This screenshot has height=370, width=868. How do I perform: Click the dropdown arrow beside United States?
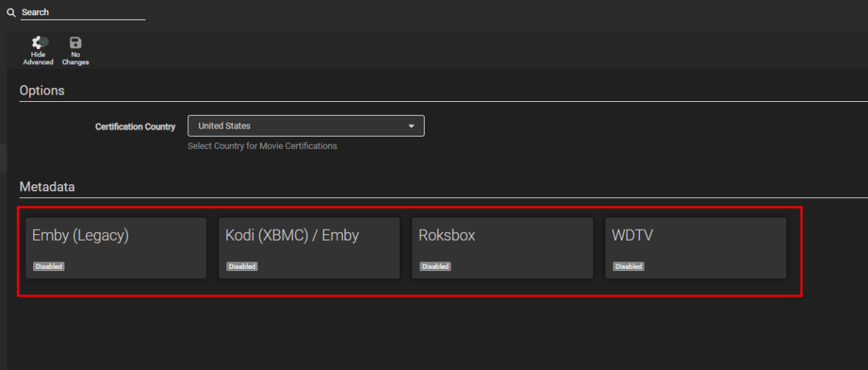pyautogui.click(x=412, y=126)
